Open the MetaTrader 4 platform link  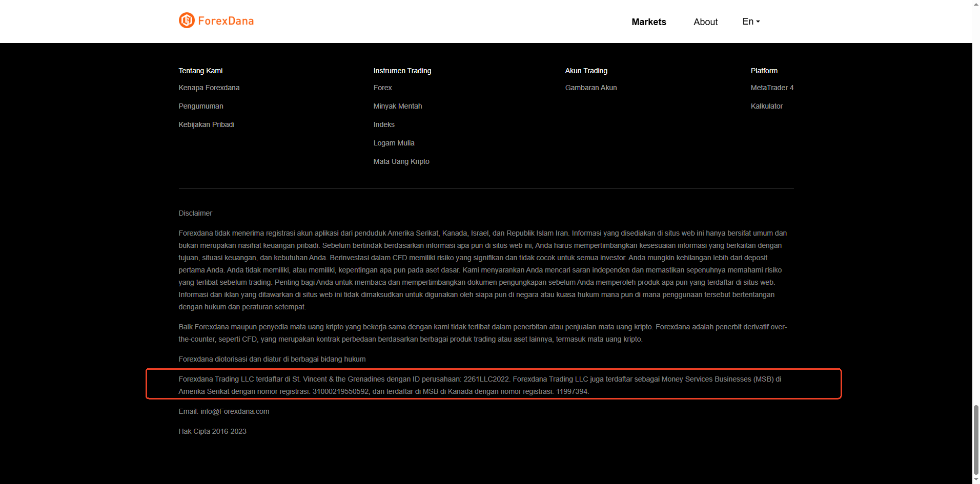(772, 88)
